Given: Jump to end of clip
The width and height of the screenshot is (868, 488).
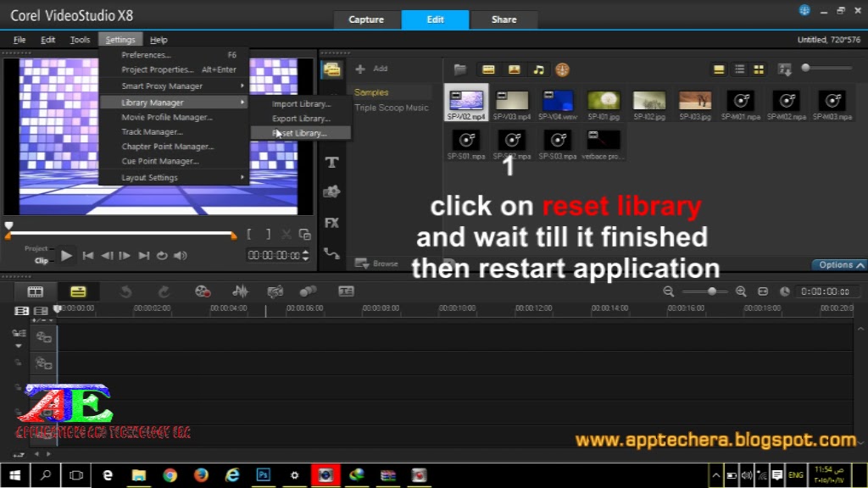Looking at the screenshot, I should [x=144, y=256].
